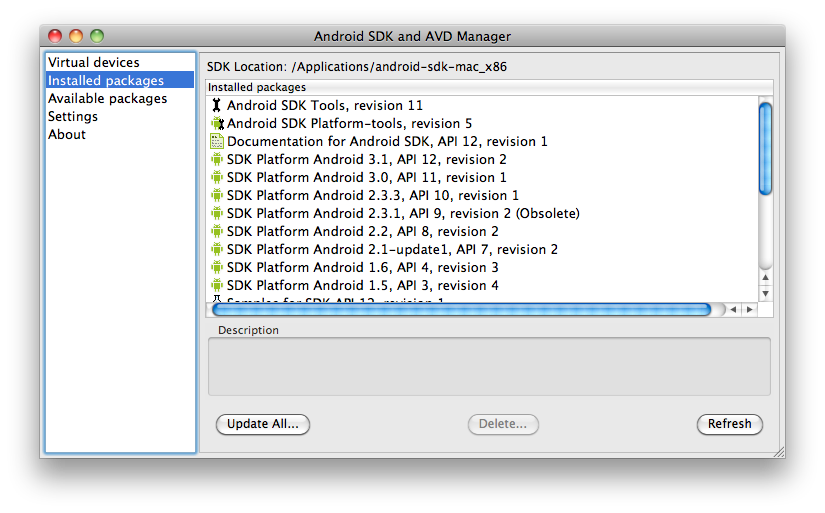
Task: Click the window resize grip corner
Action: pyautogui.click(x=779, y=452)
